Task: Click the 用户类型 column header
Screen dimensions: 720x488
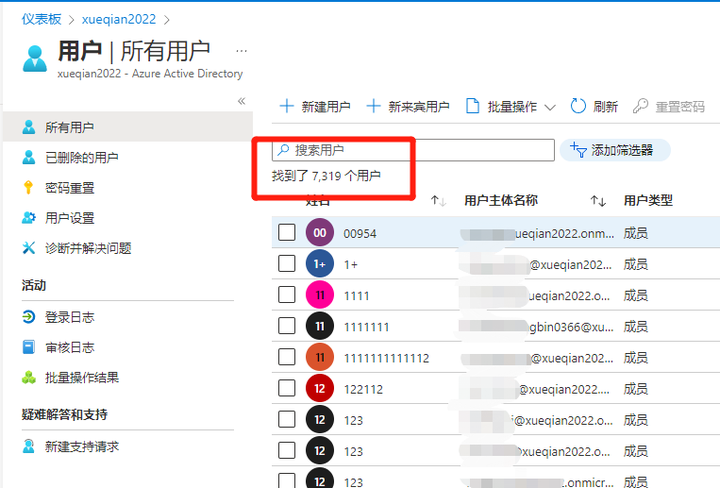Action: [x=648, y=201]
